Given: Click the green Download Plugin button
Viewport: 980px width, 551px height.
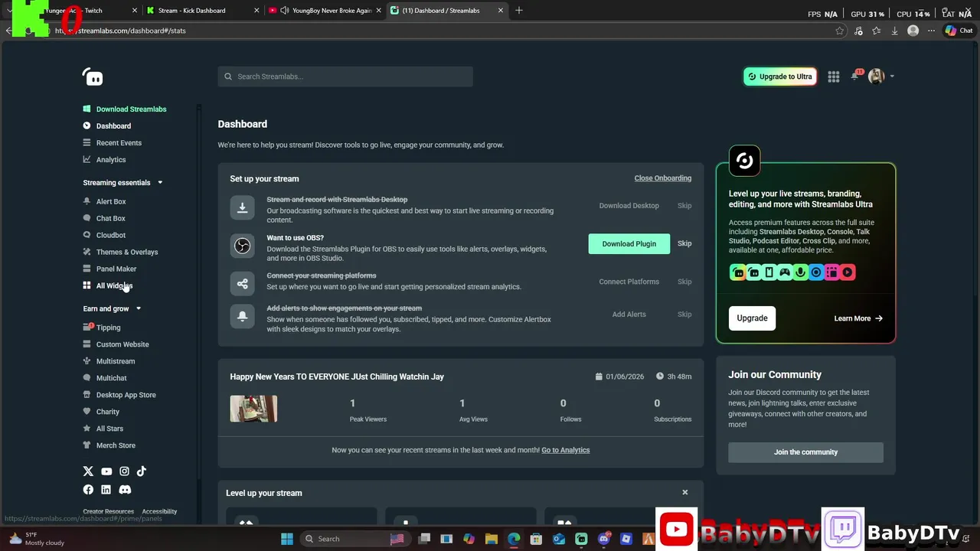Looking at the screenshot, I should point(629,244).
